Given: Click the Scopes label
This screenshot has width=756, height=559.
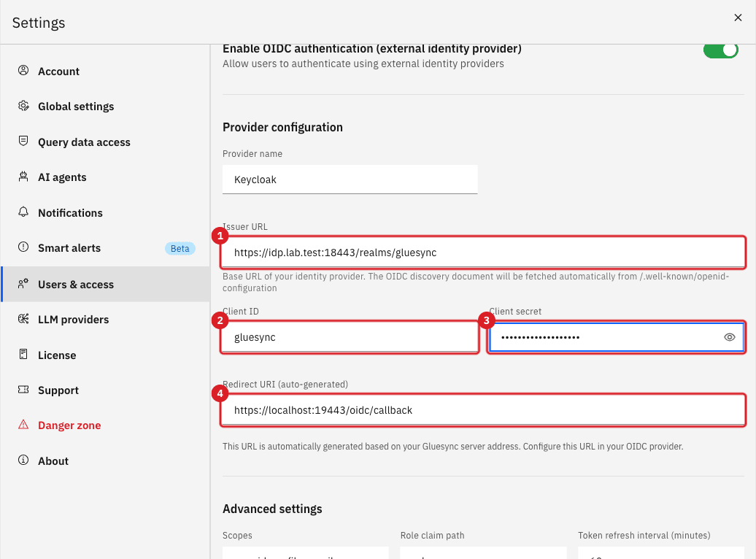Looking at the screenshot, I should click(x=237, y=536).
